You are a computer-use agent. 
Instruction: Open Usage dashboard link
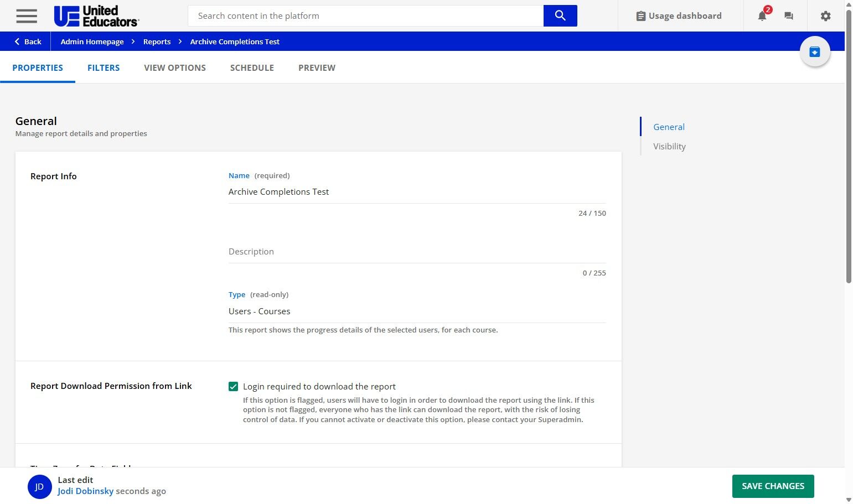click(x=679, y=16)
